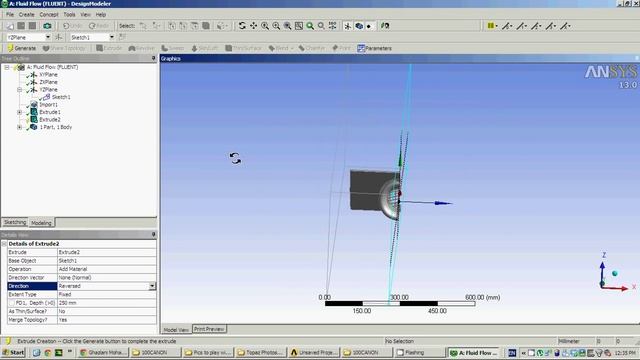Click the New Plane icon beside YZPlane dropdown
This screenshot has height=360, width=640.
(59, 37)
